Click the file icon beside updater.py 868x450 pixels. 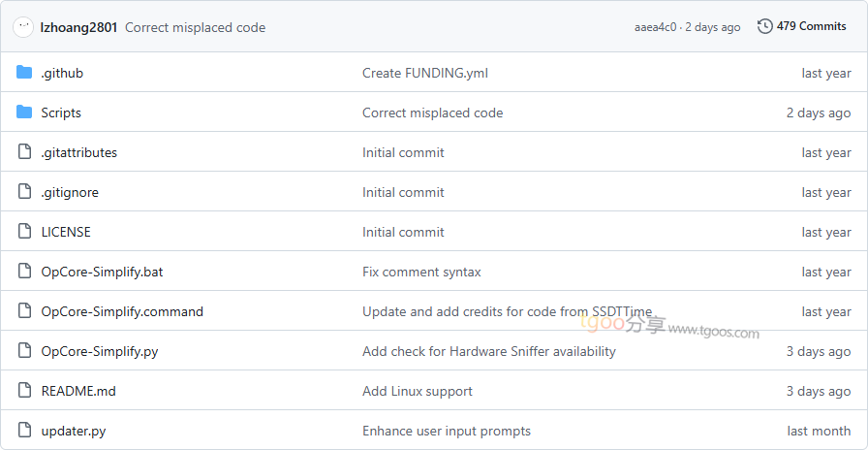(x=24, y=431)
